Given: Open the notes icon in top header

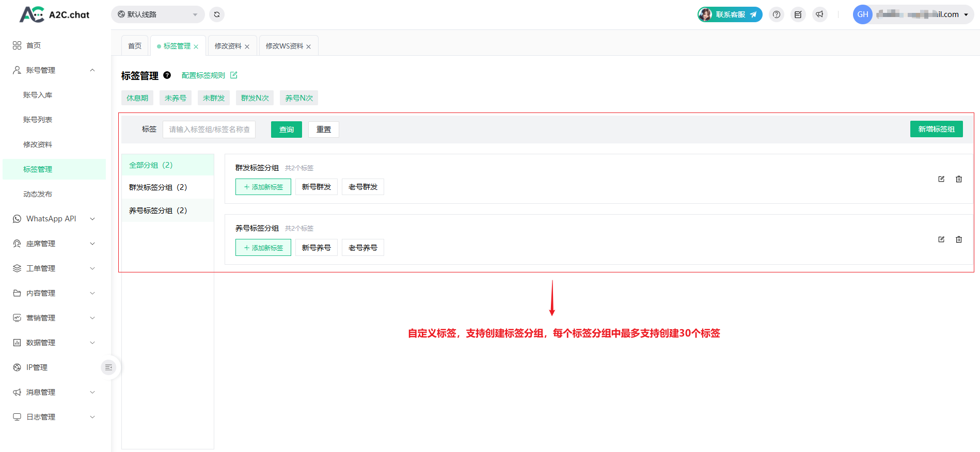Looking at the screenshot, I should [798, 14].
